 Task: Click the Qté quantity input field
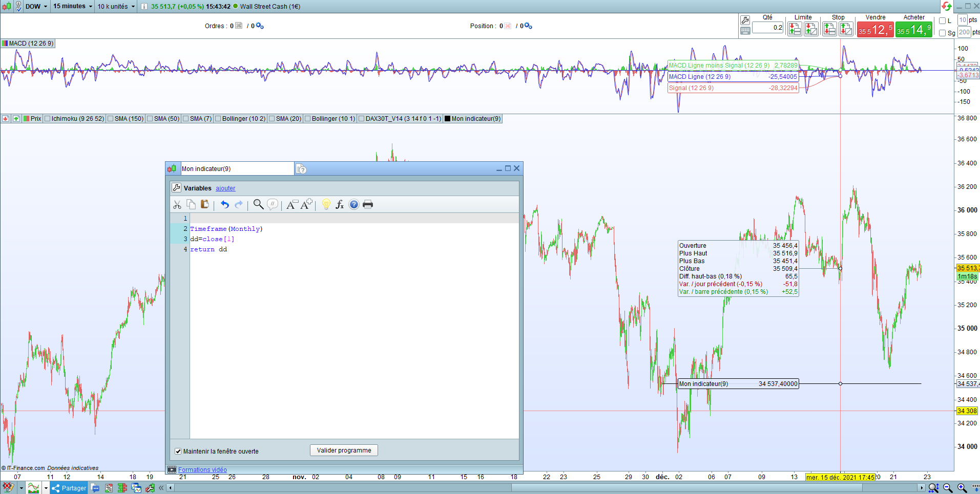coord(768,28)
